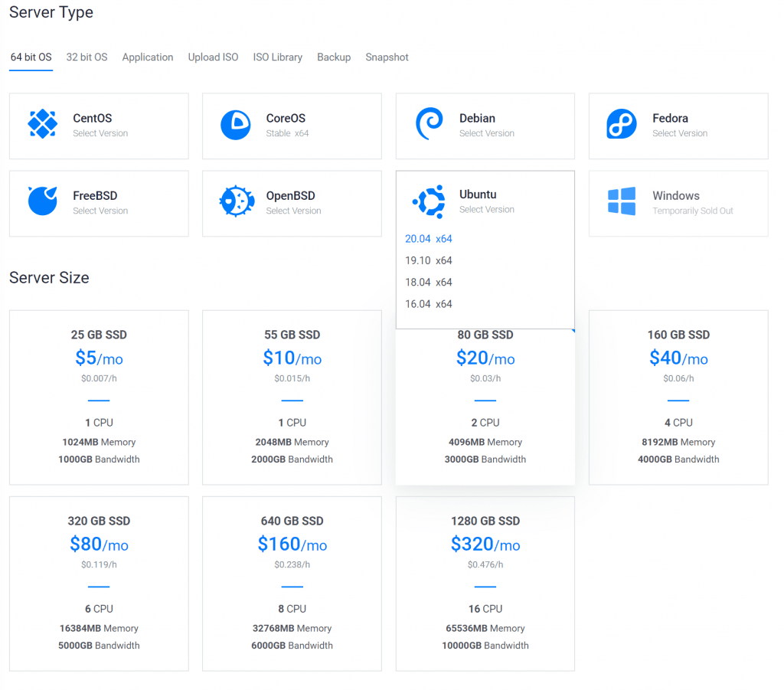Pick the $40/mo 160 GB SSD plan
Viewport: 784px width, 690px height.
coord(678,397)
